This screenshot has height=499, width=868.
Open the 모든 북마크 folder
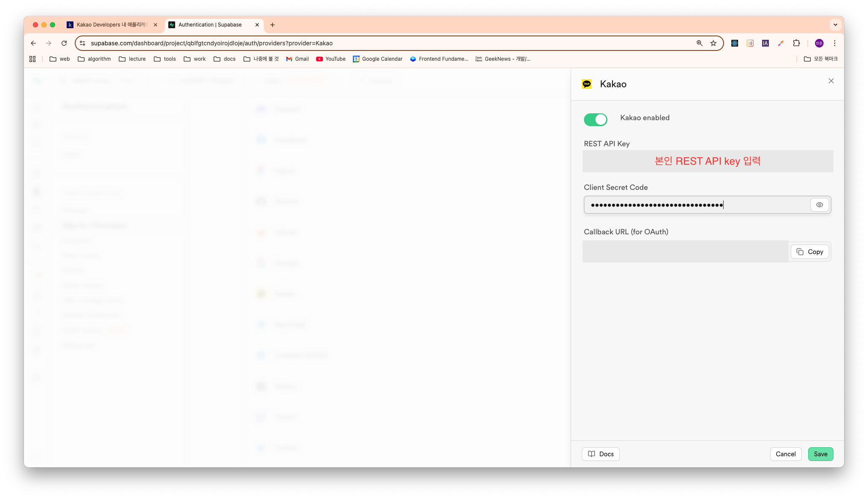click(x=821, y=59)
